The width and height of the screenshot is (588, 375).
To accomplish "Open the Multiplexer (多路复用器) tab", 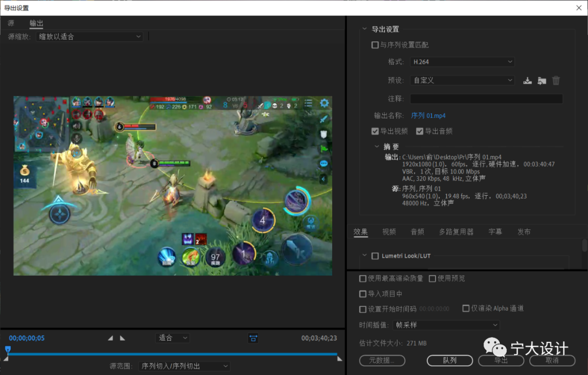I will (456, 232).
